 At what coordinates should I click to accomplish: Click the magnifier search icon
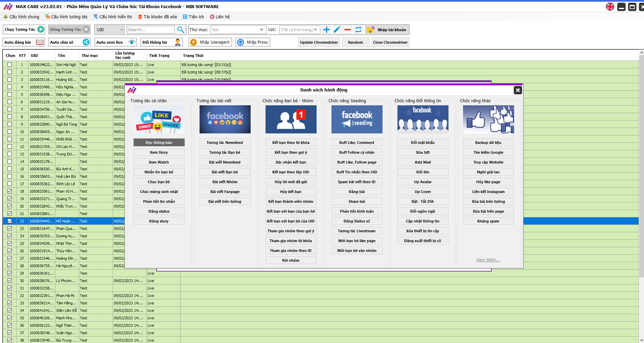(181, 30)
